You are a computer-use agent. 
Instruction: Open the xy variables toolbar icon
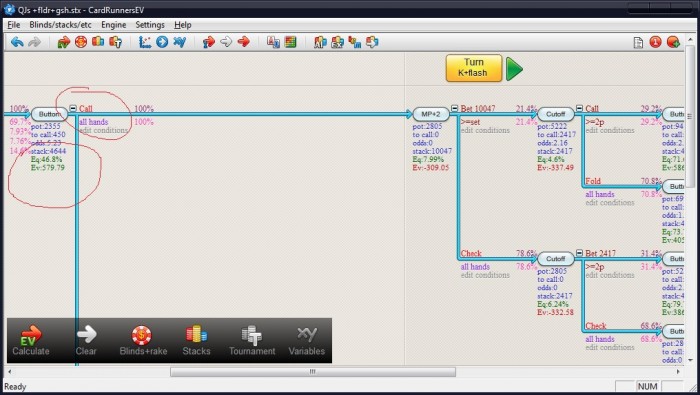click(x=179, y=42)
